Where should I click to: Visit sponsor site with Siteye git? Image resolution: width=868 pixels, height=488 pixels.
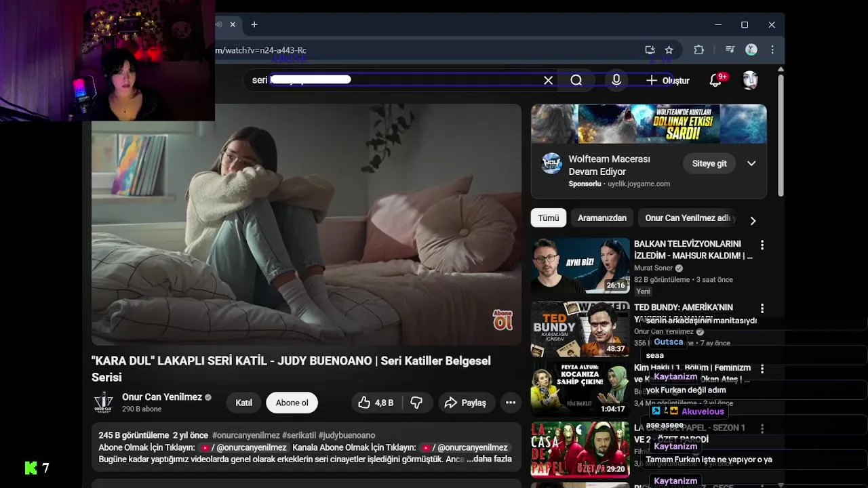tap(709, 163)
